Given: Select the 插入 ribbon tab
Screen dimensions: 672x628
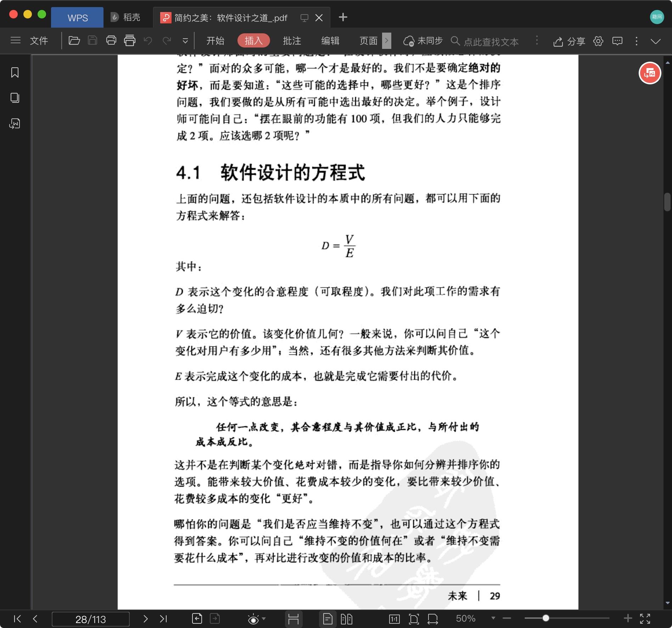Looking at the screenshot, I should point(254,41).
